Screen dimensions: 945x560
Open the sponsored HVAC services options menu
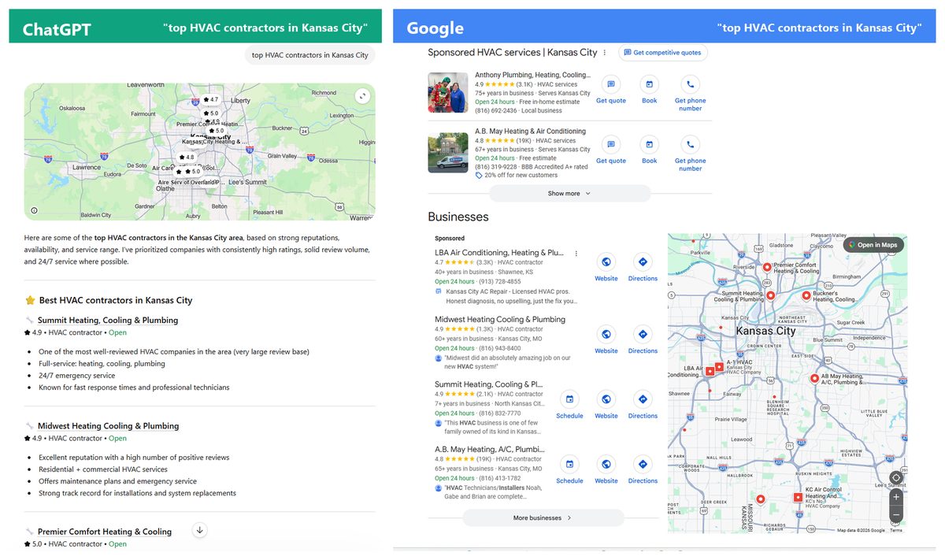[605, 53]
